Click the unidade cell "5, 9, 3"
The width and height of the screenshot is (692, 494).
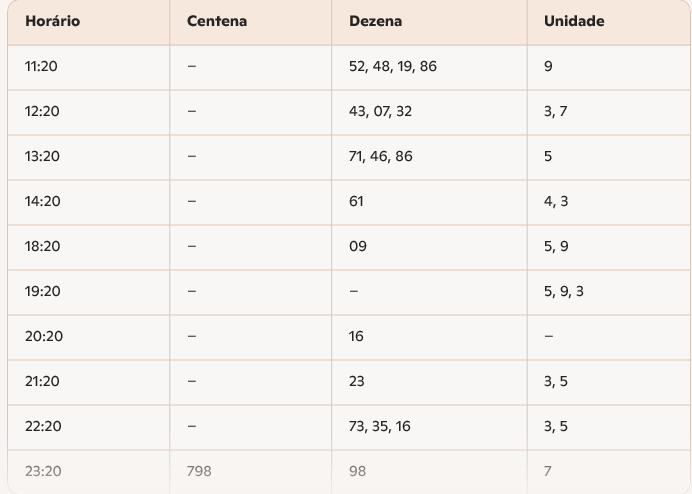(564, 292)
